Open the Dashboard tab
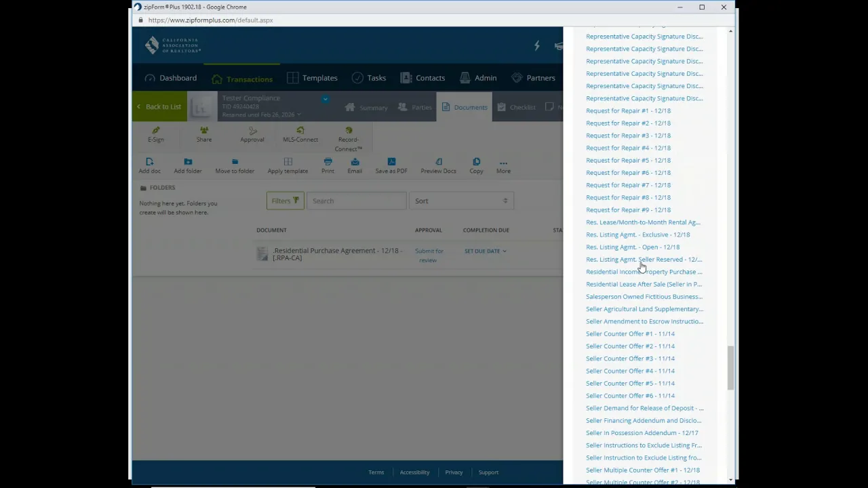 coord(171,78)
